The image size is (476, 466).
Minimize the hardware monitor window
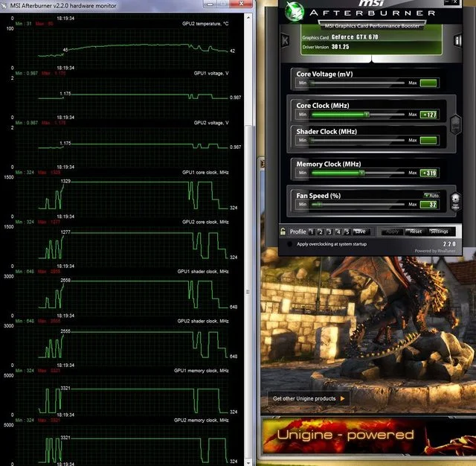tap(210, 4)
